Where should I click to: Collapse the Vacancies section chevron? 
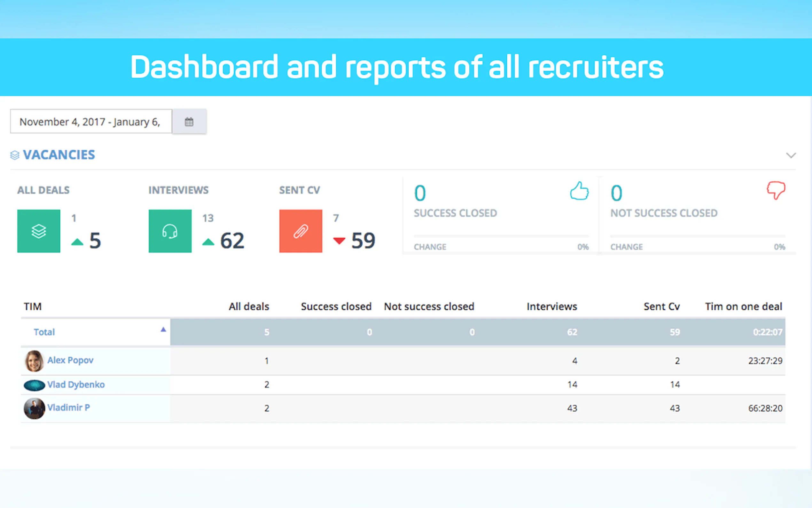point(791,155)
